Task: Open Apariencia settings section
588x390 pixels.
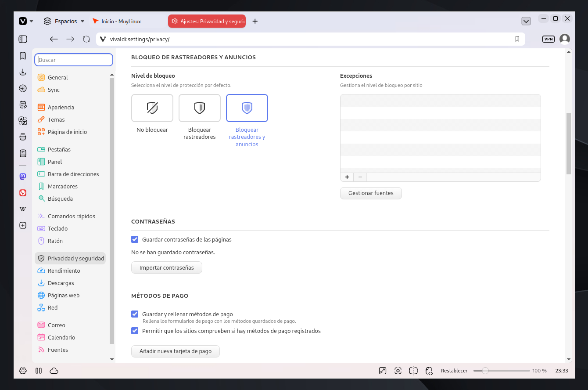Action: coord(70,107)
